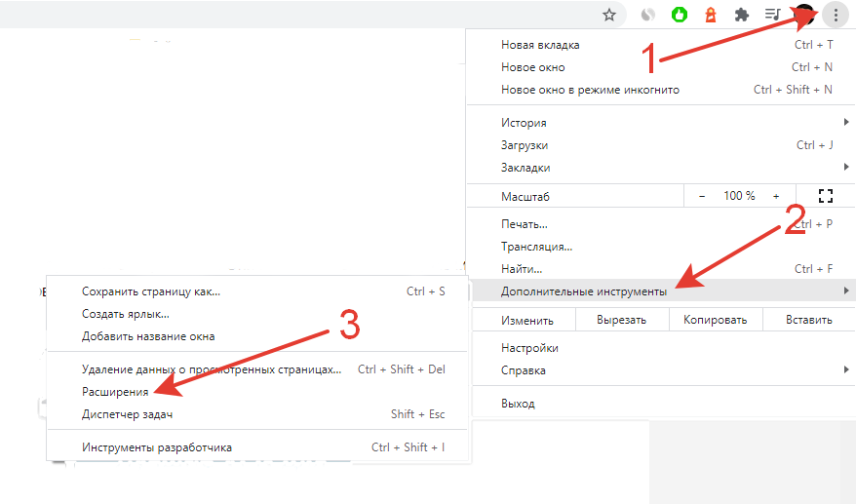Open Диспетчер задач from the submenu
Viewport: 856px width, 504px height.
pos(128,414)
